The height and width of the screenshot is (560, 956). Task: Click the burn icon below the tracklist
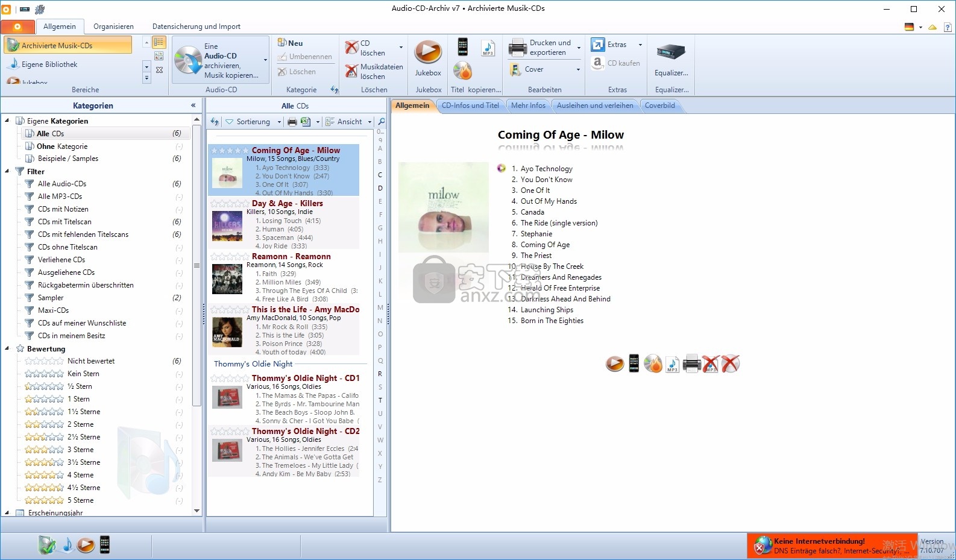click(653, 363)
